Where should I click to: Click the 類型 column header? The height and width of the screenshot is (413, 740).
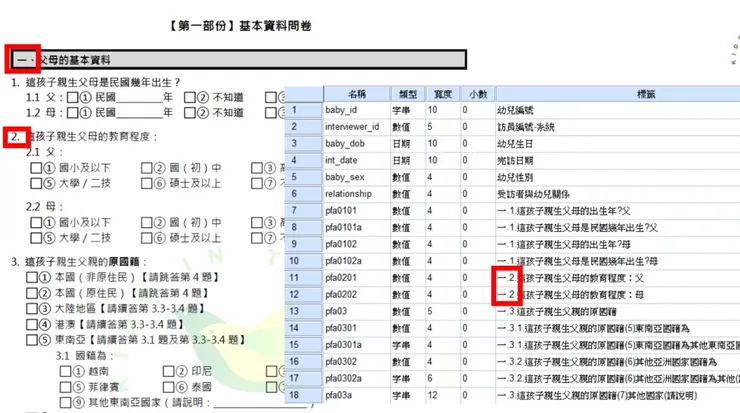click(x=408, y=94)
